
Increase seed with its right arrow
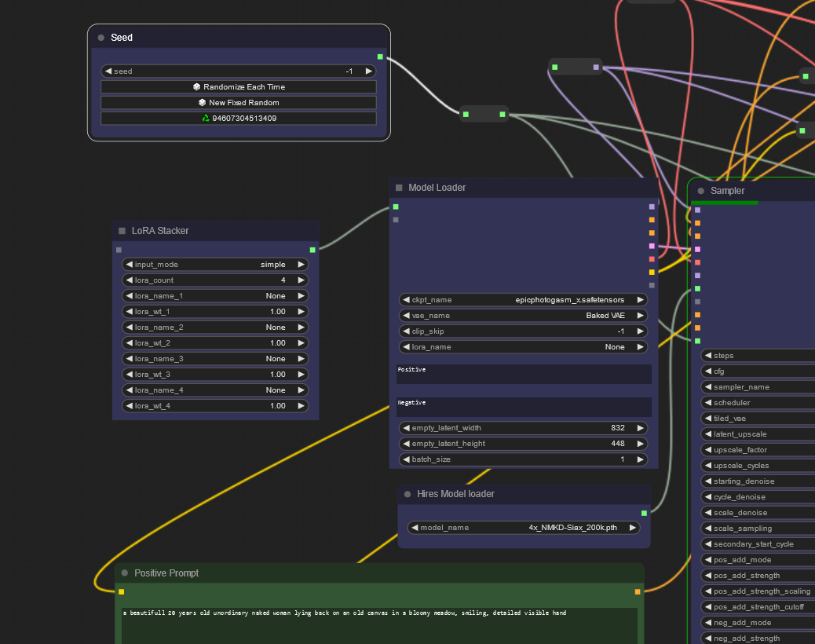pos(368,71)
